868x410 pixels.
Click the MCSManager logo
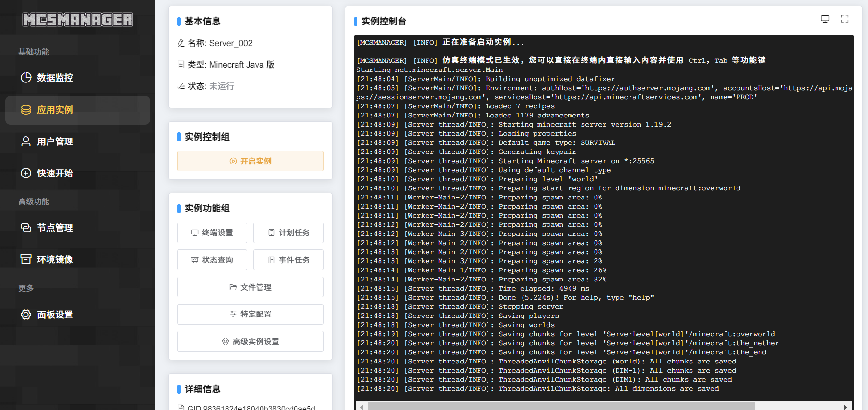(x=78, y=20)
